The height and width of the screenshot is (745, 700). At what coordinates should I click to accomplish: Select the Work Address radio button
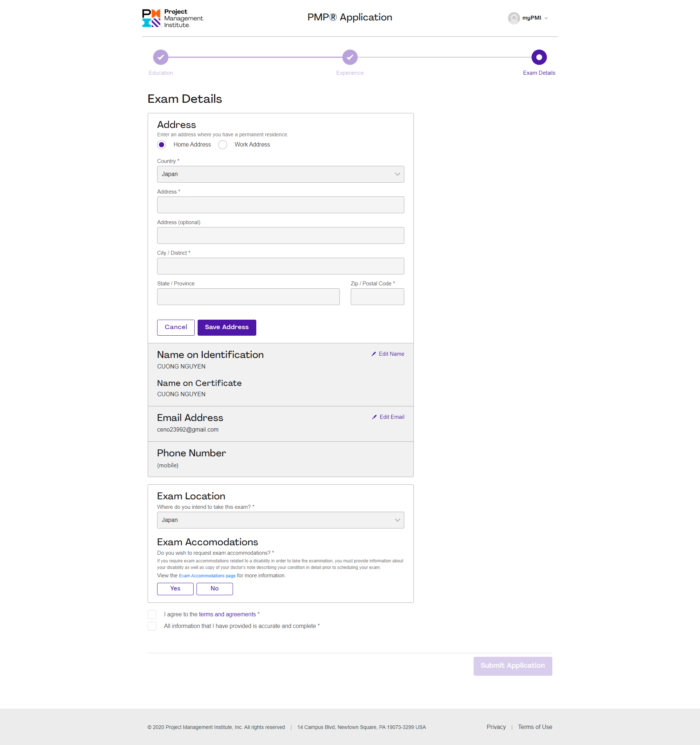coord(223,145)
